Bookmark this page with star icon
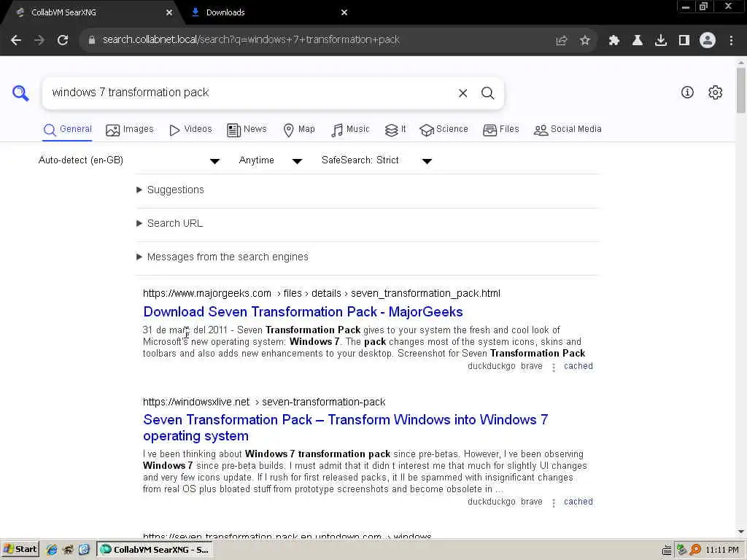Screen dimensions: 747x560 [x=585, y=41]
